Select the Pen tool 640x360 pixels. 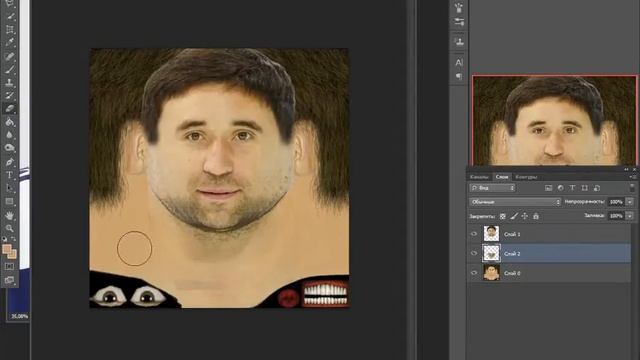[x=10, y=162]
